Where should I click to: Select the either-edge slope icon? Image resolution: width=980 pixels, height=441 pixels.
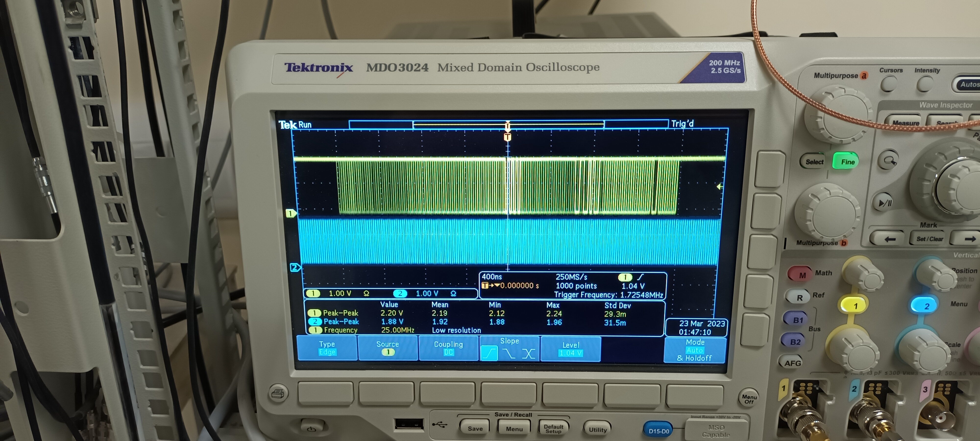528,354
